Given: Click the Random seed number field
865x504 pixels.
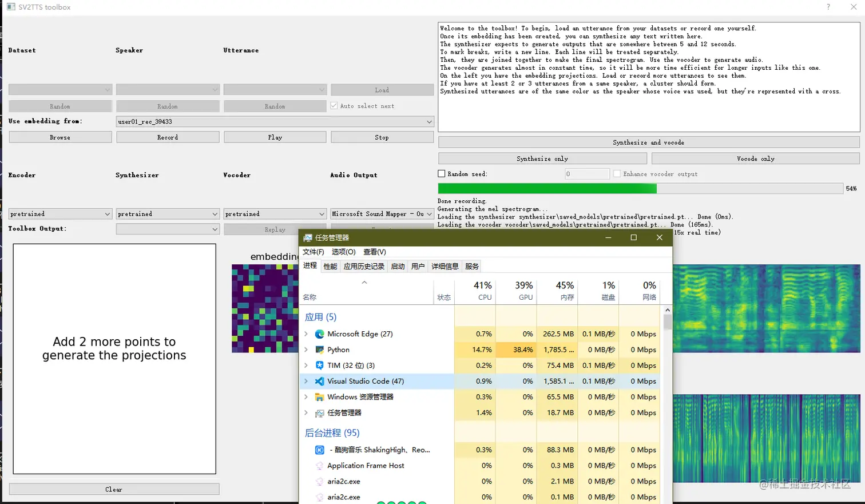Looking at the screenshot, I should click(587, 173).
